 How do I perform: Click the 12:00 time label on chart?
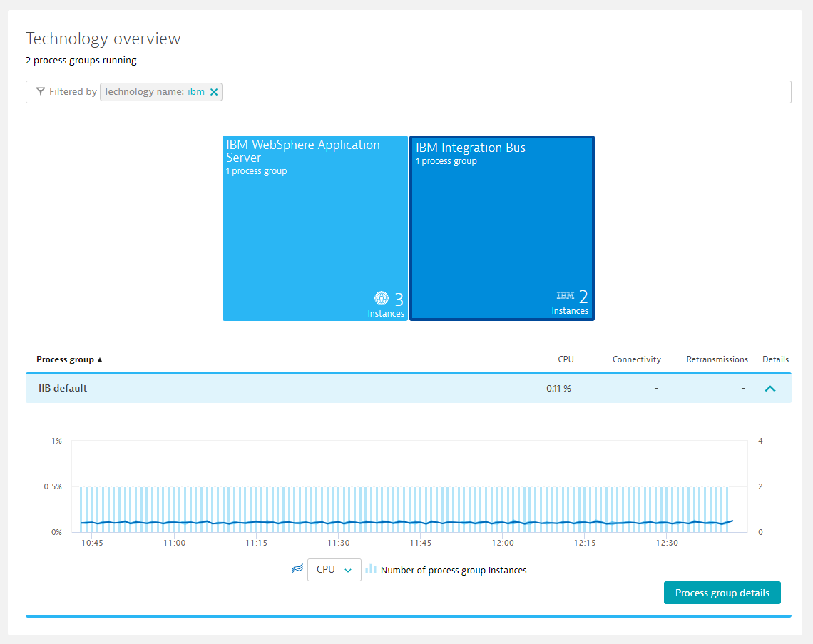coord(503,543)
